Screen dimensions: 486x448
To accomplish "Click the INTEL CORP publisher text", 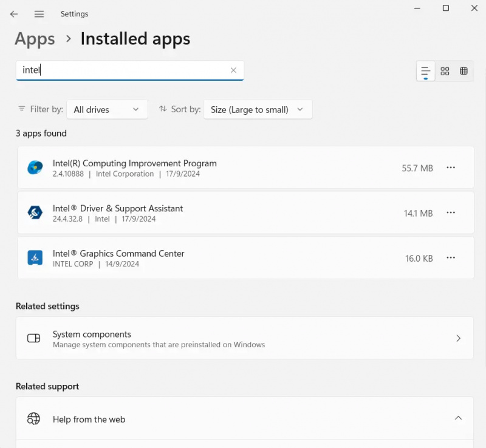I will [x=73, y=264].
